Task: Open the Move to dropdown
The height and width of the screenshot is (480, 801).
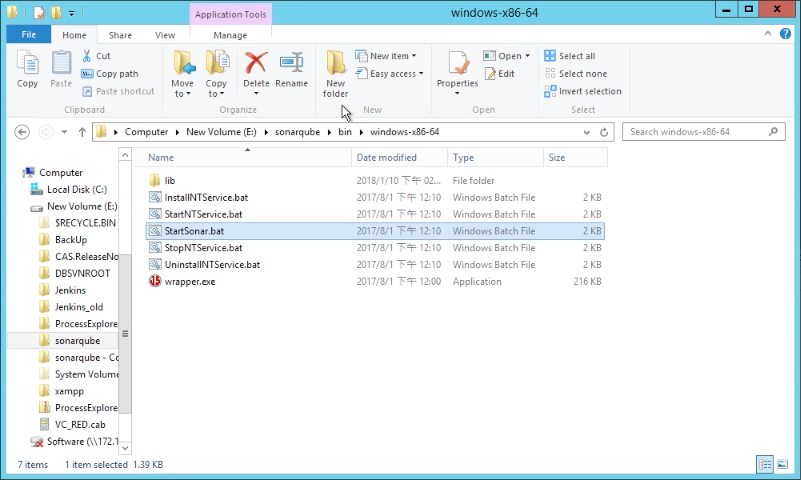Action: pyautogui.click(x=182, y=74)
